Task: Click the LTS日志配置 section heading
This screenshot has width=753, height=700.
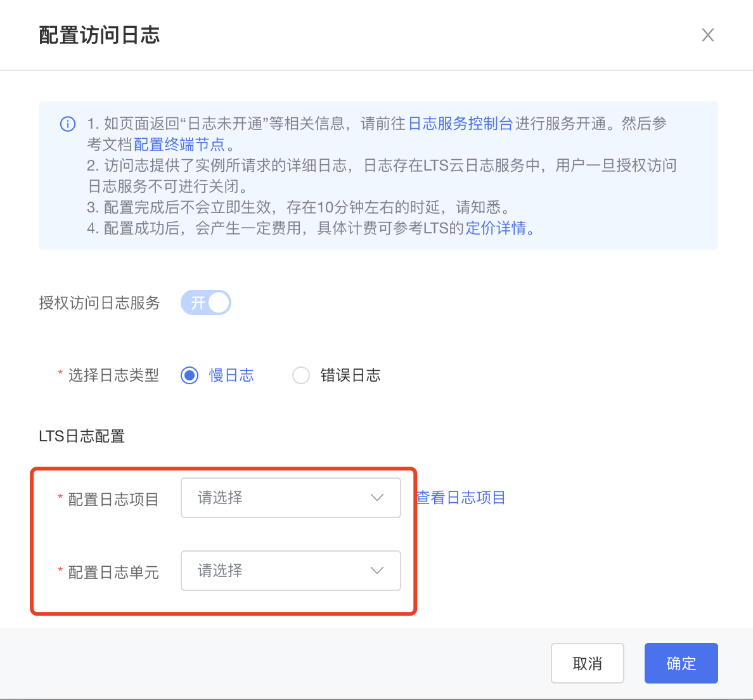Action: [82, 436]
